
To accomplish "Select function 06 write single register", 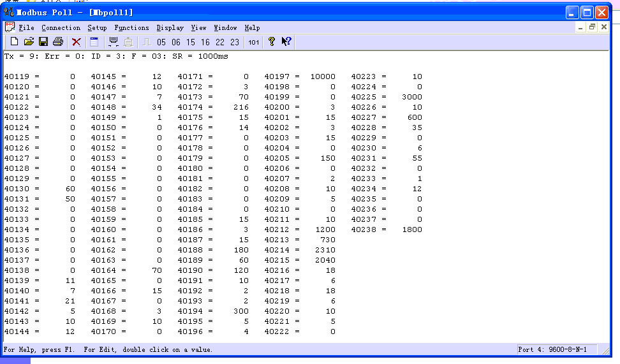I will tap(176, 42).
